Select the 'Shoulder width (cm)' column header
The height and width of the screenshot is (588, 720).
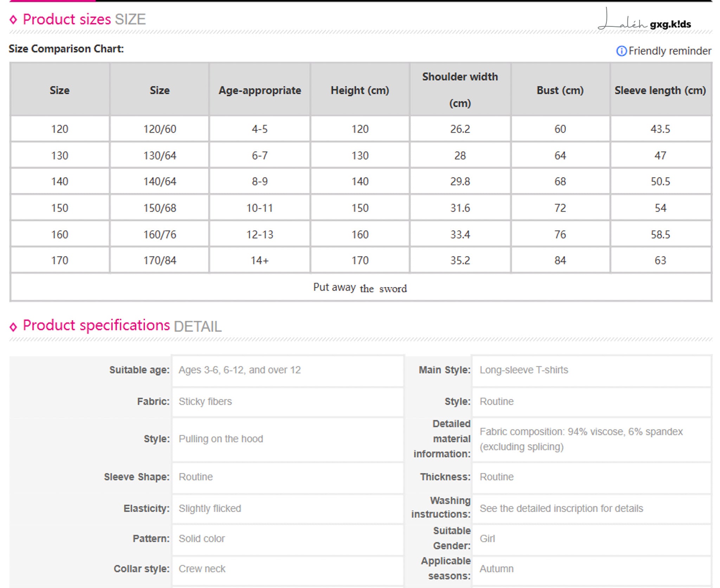click(x=460, y=90)
